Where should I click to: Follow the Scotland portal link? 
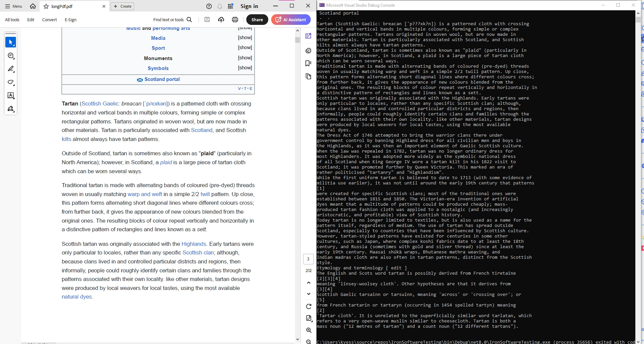point(162,79)
